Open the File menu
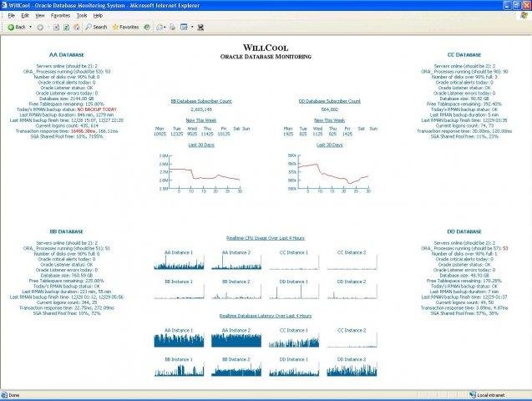This screenshot has height=401, width=532. (x=11, y=16)
